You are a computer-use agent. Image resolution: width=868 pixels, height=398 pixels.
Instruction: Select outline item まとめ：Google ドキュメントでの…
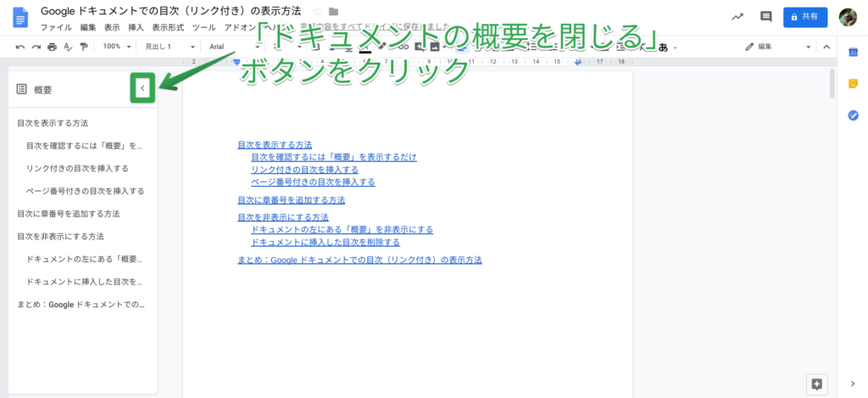[x=81, y=305]
